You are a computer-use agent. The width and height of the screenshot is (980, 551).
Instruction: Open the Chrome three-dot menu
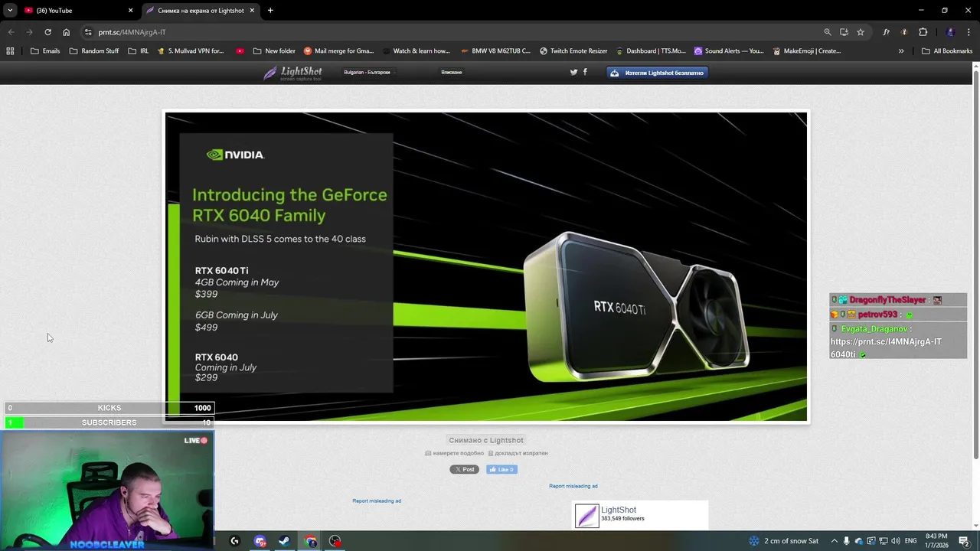point(969,32)
